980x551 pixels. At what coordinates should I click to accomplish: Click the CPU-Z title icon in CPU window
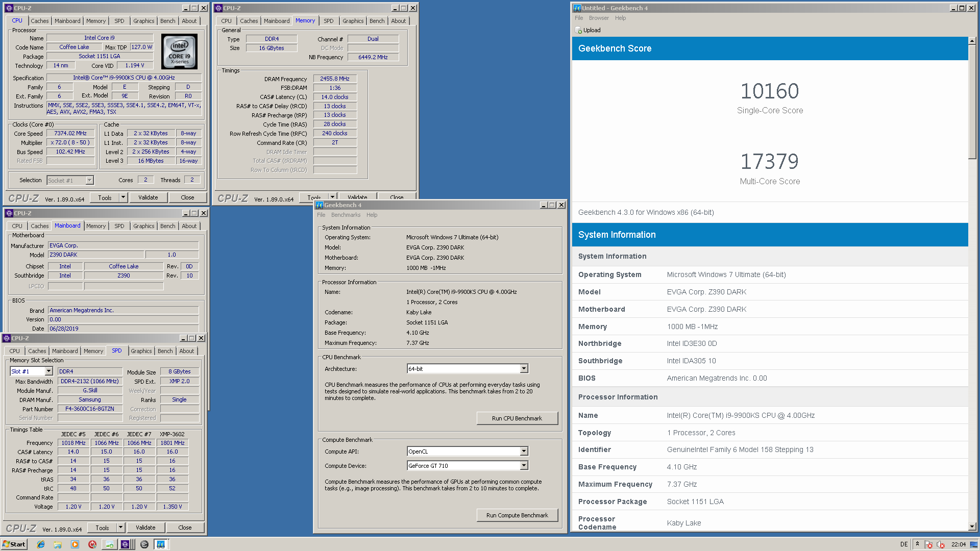[x=9, y=8]
